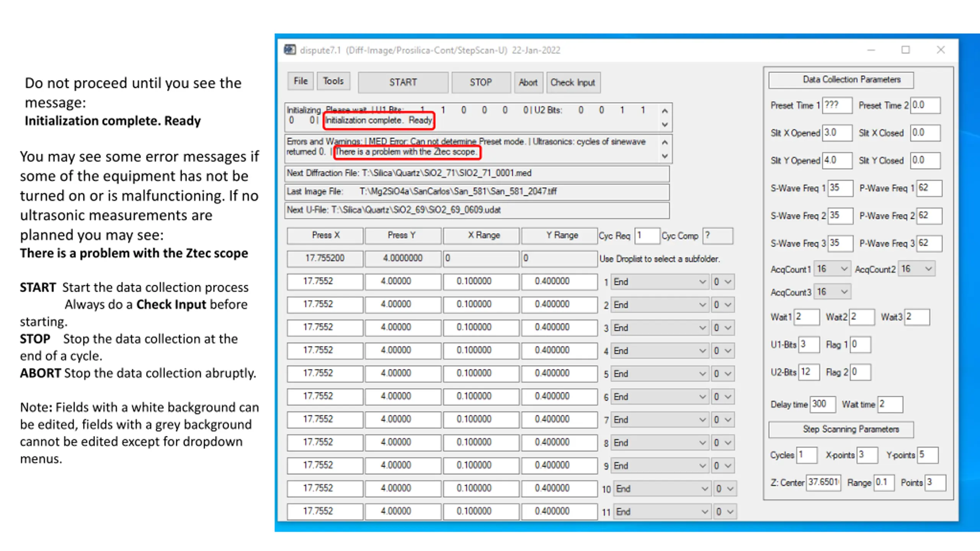The width and height of the screenshot is (980, 551).
Task: Click the Y-points input field
Action: point(928,455)
